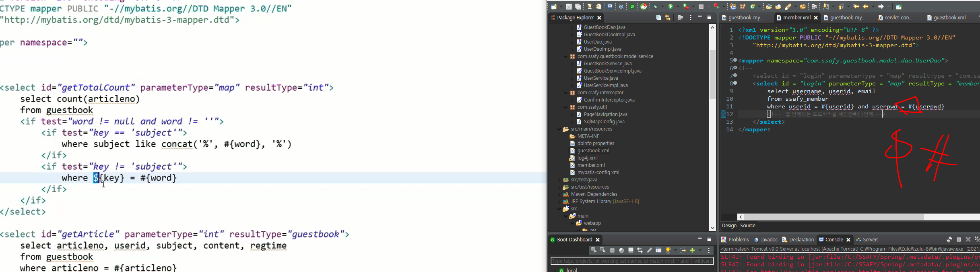Toggle Link with Editor in Package Explorer
The width and height of the screenshot is (980, 272).
pos(668,17)
